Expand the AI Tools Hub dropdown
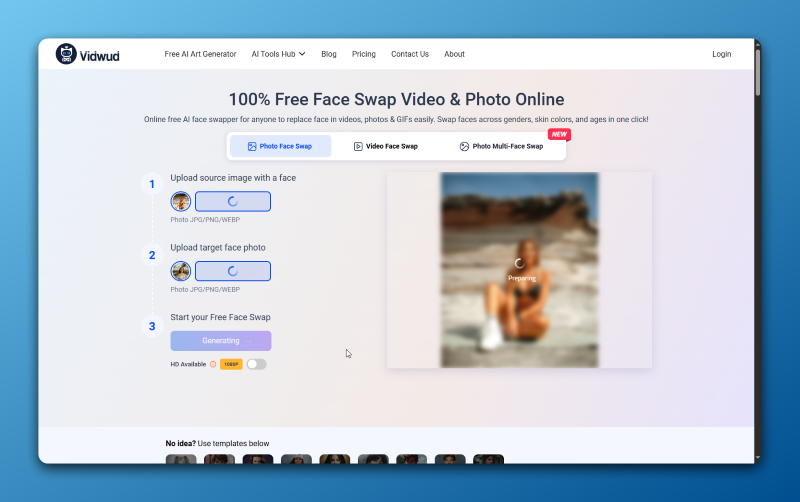The width and height of the screenshot is (800, 502). tap(278, 54)
